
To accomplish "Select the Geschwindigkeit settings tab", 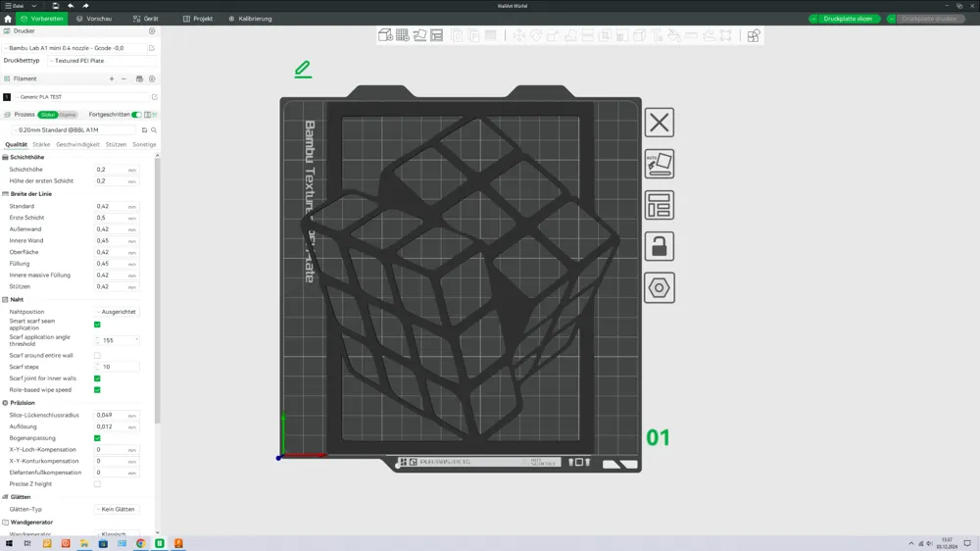I will (x=77, y=144).
